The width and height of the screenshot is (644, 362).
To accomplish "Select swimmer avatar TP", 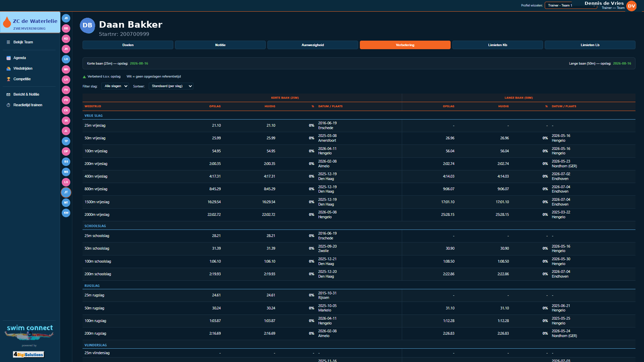I will (x=66, y=141).
